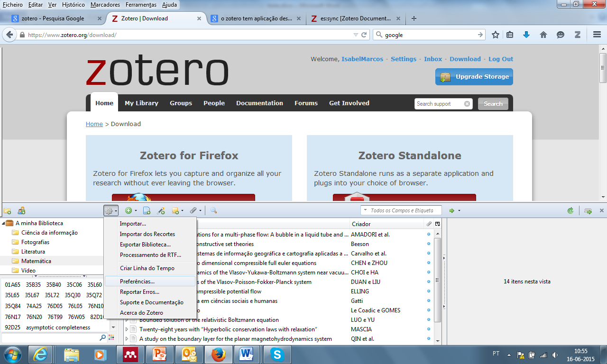Click the New Group icon in Zotero toolbar
The width and height of the screenshot is (607, 364).
click(21, 210)
